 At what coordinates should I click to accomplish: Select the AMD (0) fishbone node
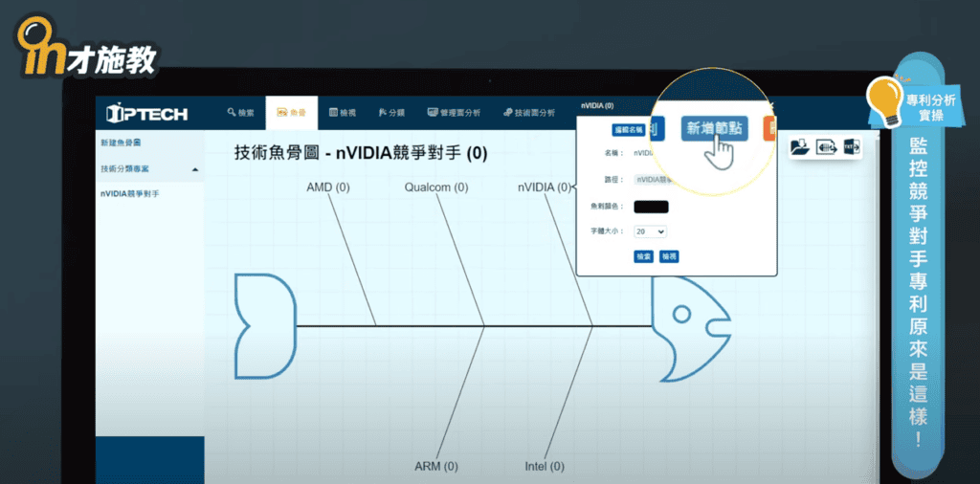328,187
